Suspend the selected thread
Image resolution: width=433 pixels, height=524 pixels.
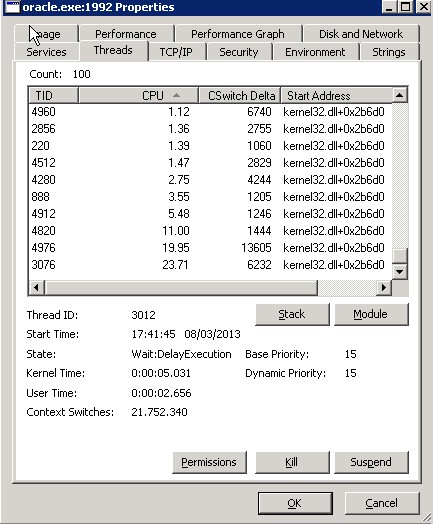point(371,463)
